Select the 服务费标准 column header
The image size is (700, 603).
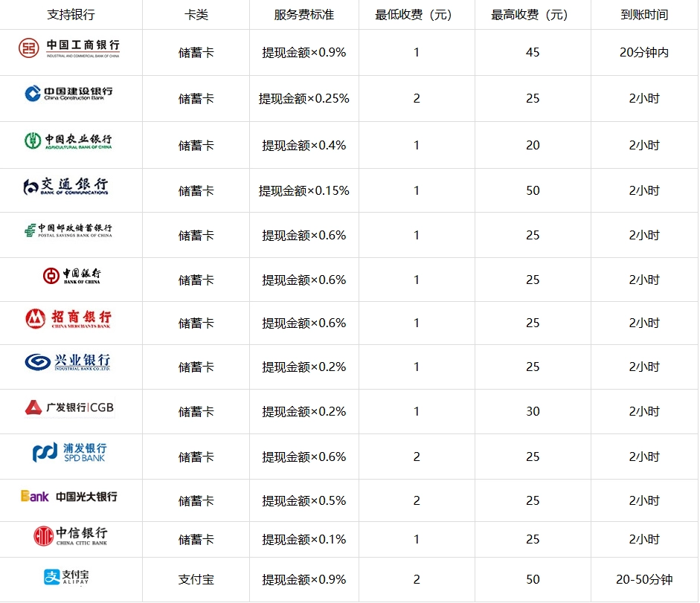[x=304, y=15]
